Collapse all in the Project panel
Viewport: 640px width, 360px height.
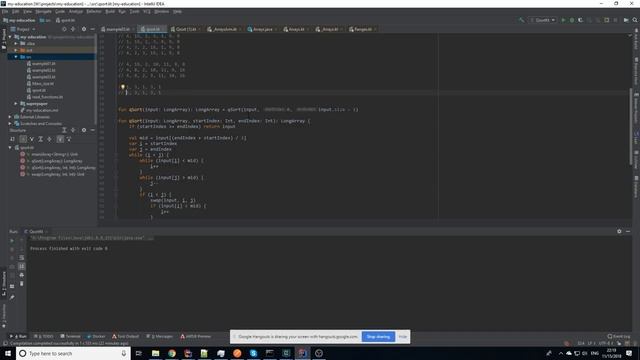[x=73, y=29]
